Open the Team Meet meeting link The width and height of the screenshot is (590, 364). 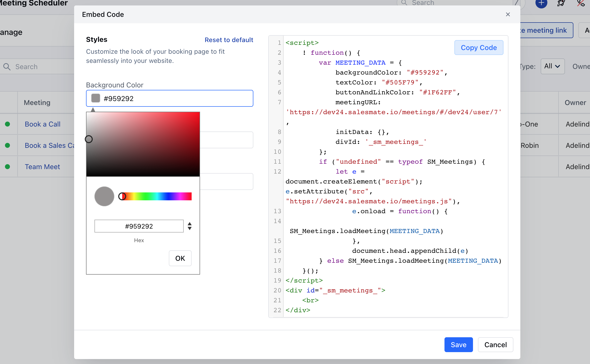coord(42,167)
